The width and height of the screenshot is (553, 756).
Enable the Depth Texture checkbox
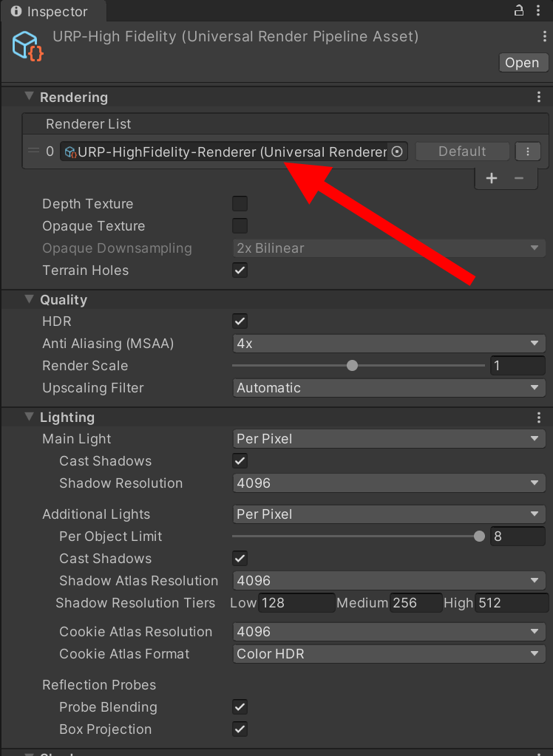click(x=240, y=203)
